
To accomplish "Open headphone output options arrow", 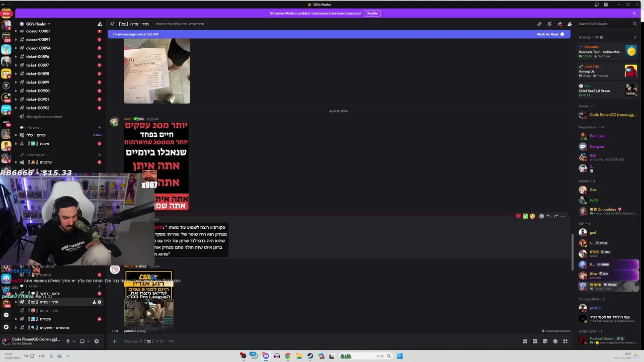I will point(88,341).
